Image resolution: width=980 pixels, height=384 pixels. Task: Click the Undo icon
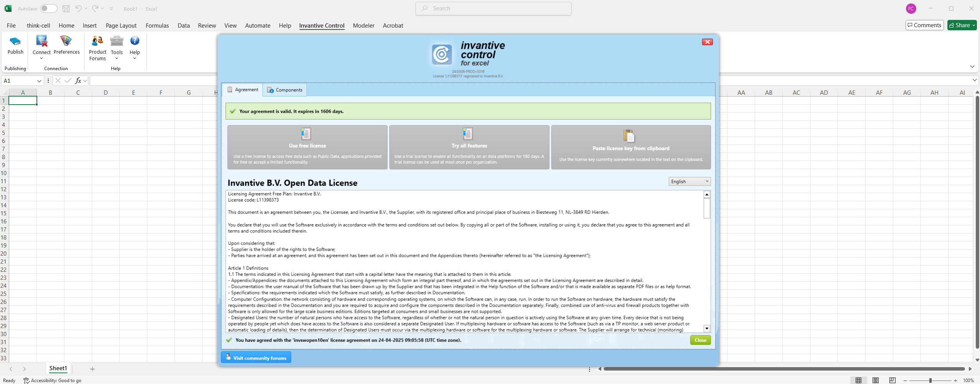[78, 8]
